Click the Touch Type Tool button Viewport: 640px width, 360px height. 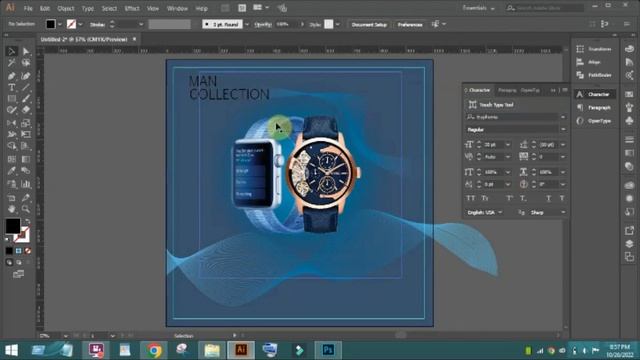click(x=491, y=105)
